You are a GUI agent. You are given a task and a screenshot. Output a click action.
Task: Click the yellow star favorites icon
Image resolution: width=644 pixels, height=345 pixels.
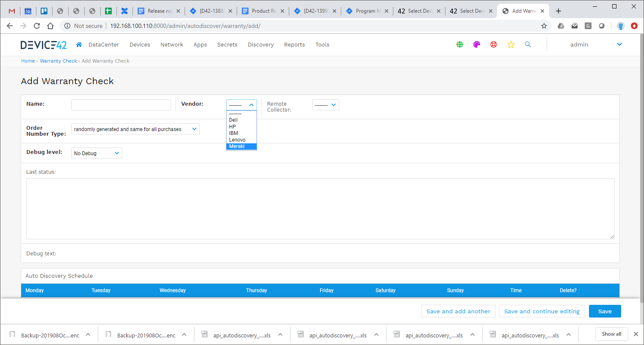point(511,44)
